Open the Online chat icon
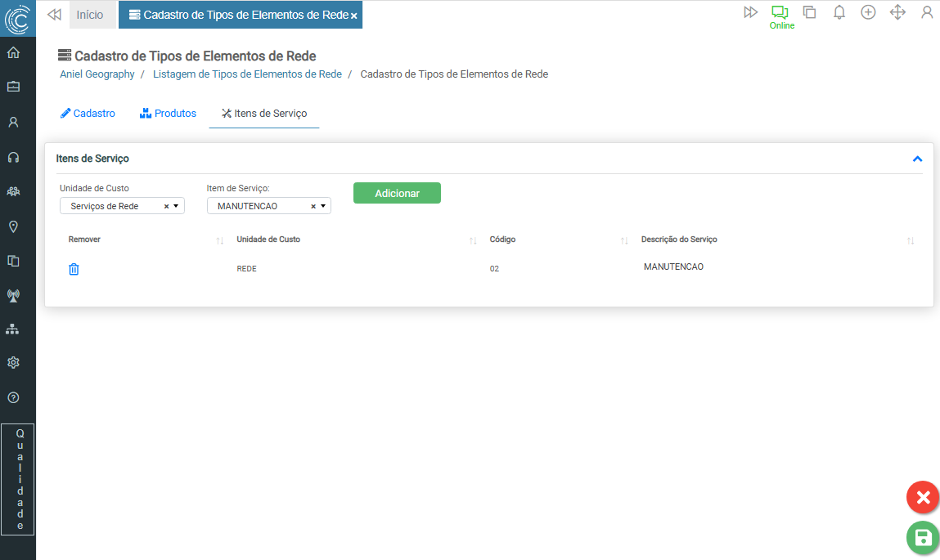Viewport: 940px width, 560px height. (x=780, y=12)
